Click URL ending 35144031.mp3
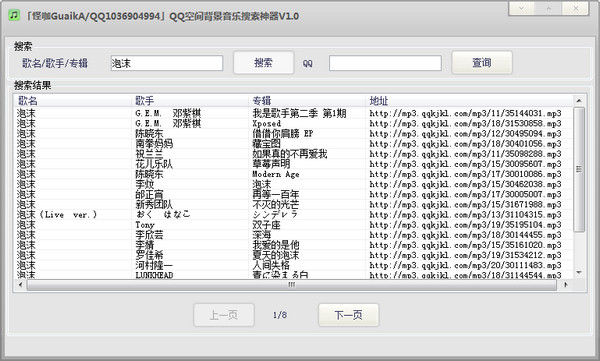 (x=465, y=113)
